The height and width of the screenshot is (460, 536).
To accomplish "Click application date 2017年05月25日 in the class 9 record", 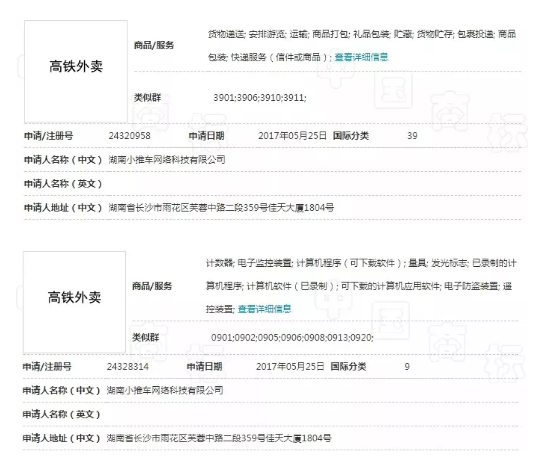I will 290,367.
